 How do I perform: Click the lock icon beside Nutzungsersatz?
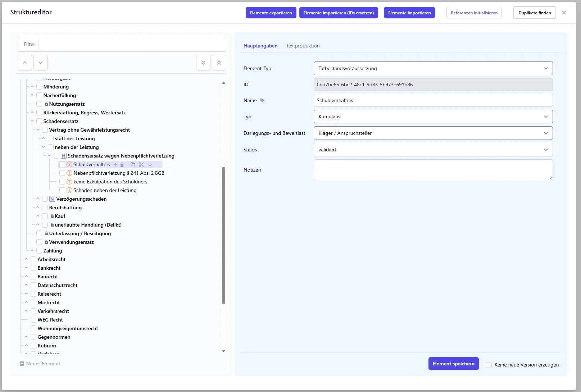[46, 104]
